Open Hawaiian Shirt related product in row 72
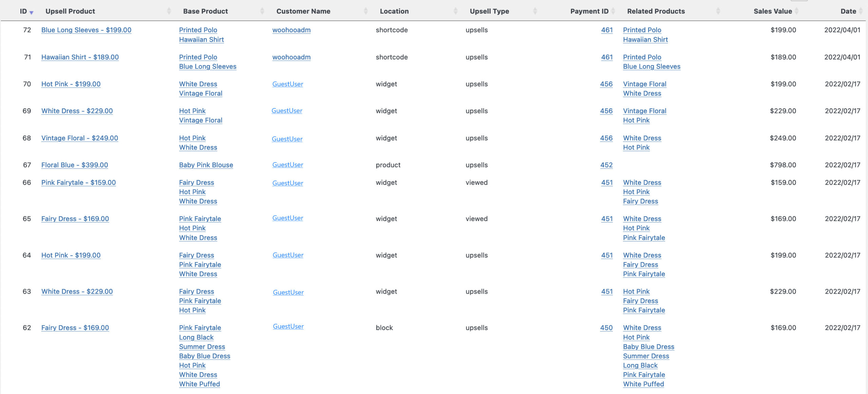 tap(645, 39)
